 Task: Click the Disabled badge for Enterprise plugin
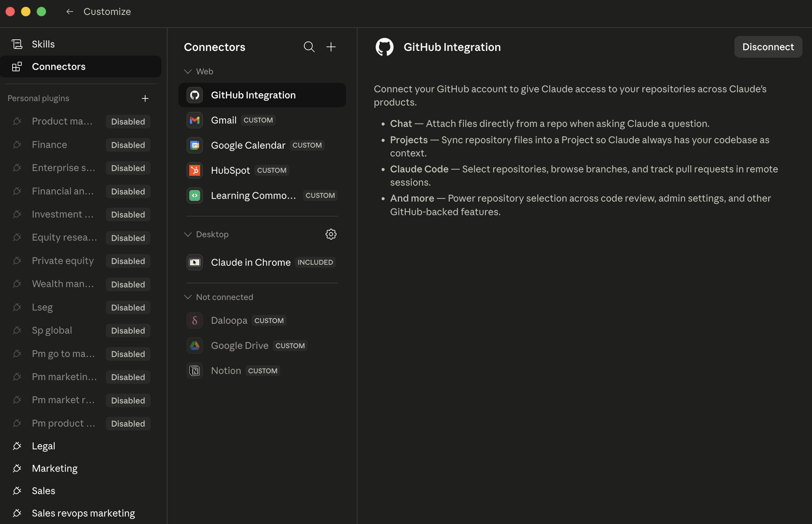(128, 168)
